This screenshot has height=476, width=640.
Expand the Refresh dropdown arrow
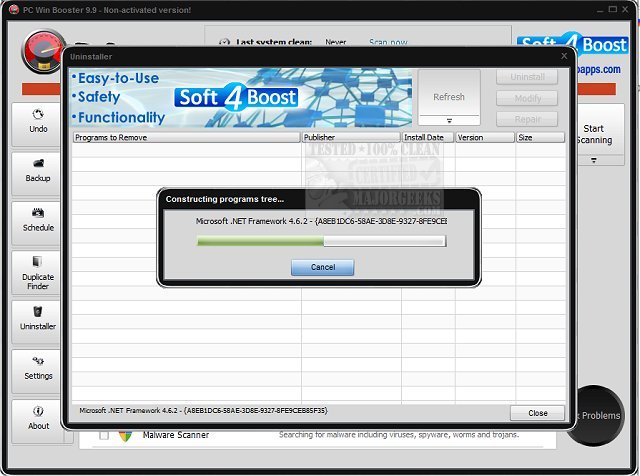(x=449, y=121)
